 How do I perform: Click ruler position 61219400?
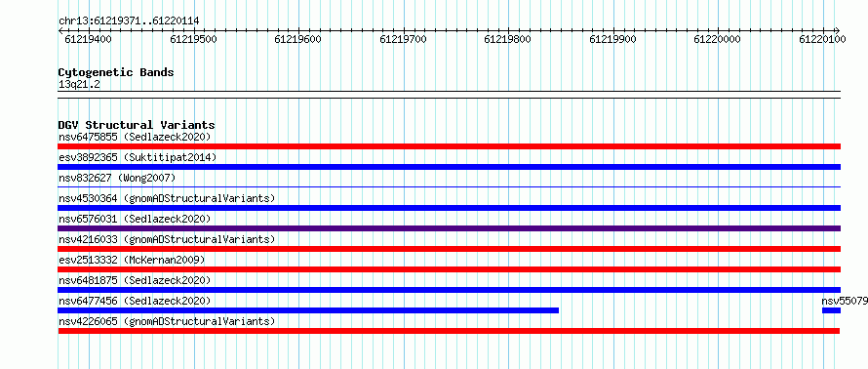click(88, 39)
